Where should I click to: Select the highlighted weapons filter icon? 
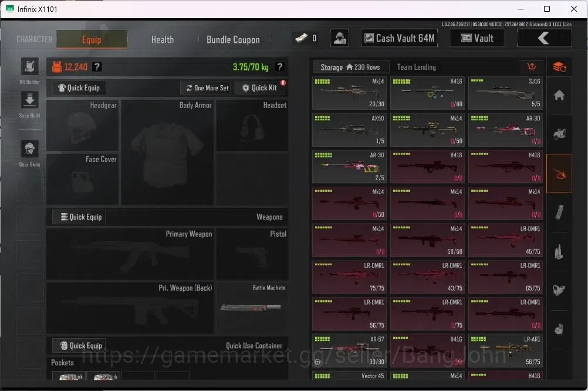(559, 174)
